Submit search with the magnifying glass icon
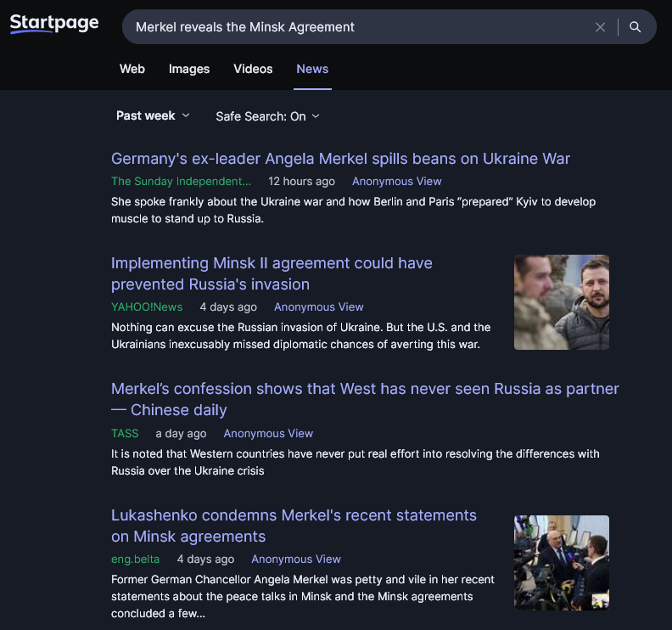This screenshot has height=630, width=672. (636, 27)
